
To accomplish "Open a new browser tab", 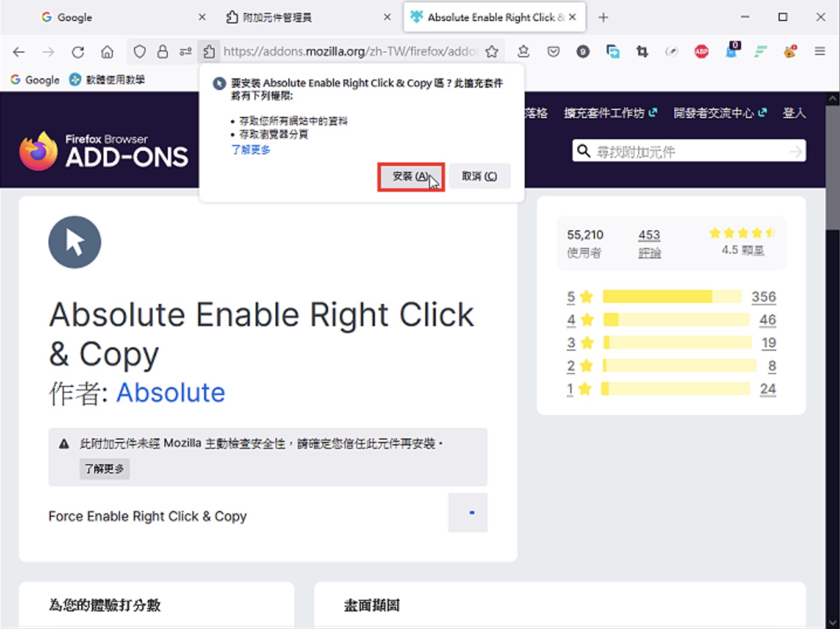I will click(x=603, y=18).
